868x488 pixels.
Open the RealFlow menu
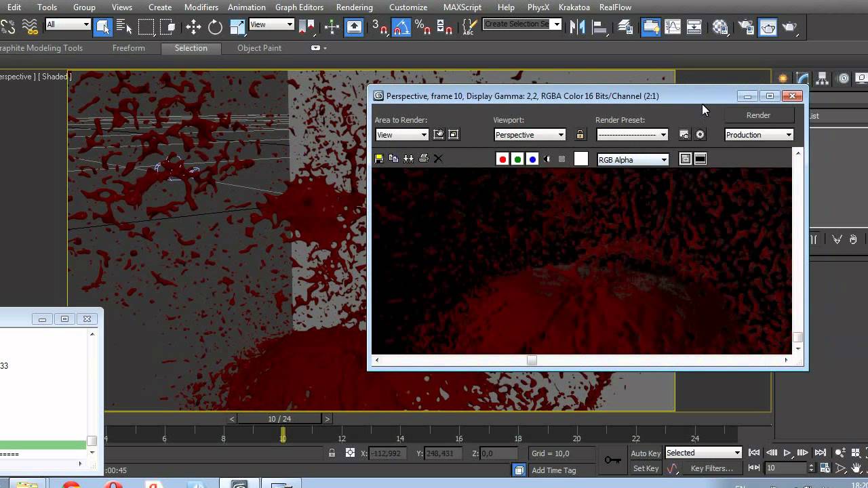pyautogui.click(x=615, y=7)
